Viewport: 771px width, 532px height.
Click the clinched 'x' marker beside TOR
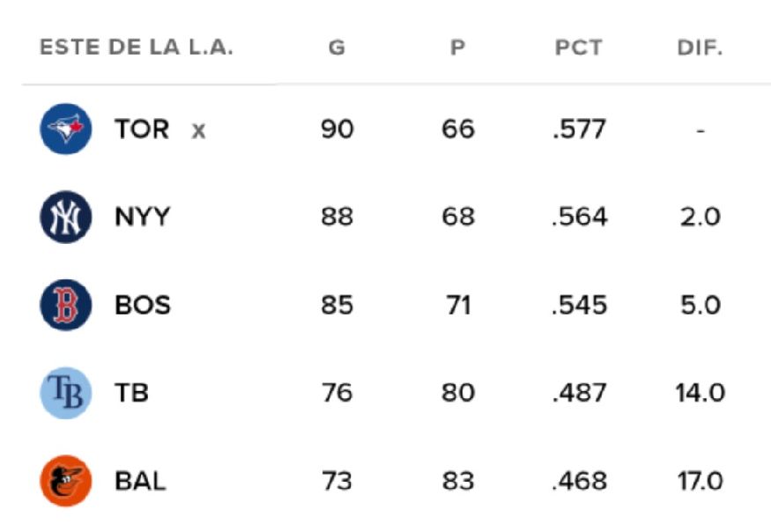point(199,131)
